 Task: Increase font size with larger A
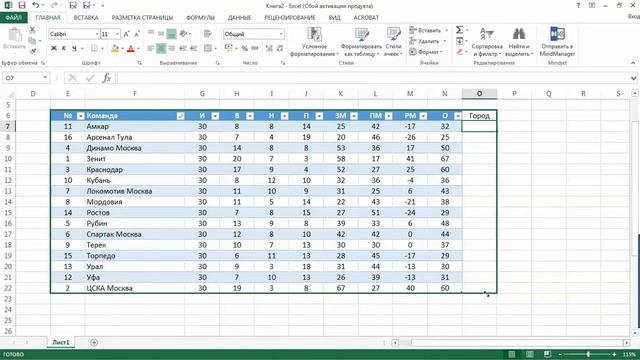point(127,34)
